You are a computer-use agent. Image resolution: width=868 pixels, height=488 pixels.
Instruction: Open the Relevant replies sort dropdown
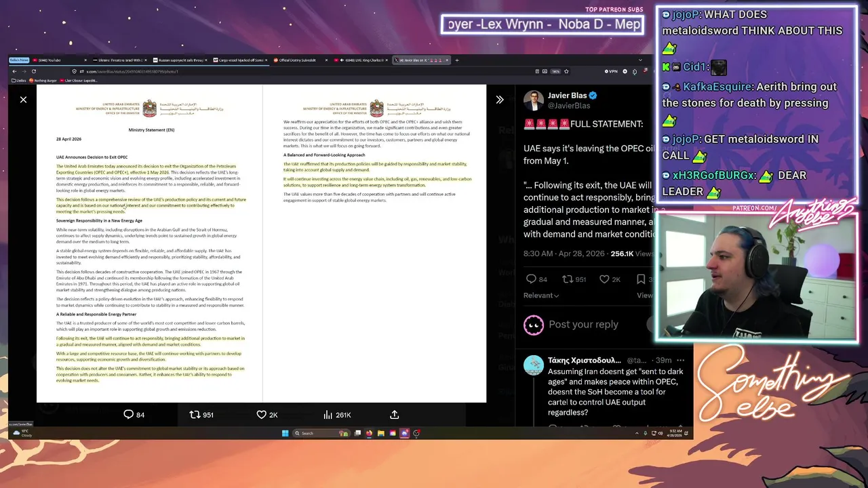coord(541,296)
